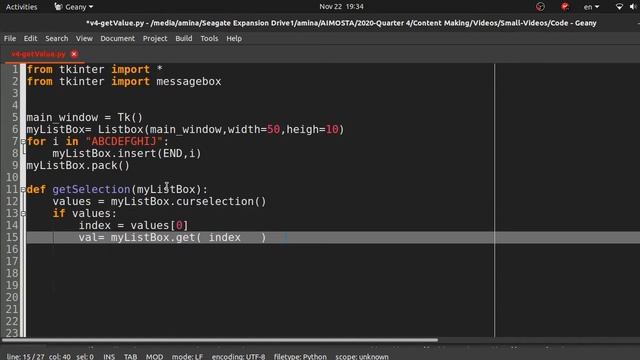
Task: Click the getSelection function name
Action: (x=91, y=189)
